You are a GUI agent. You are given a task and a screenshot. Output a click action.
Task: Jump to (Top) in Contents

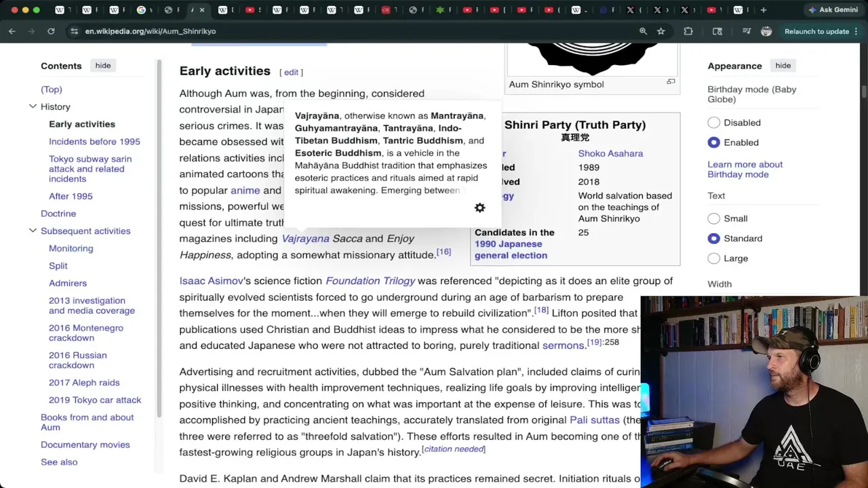(x=52, y=89)
